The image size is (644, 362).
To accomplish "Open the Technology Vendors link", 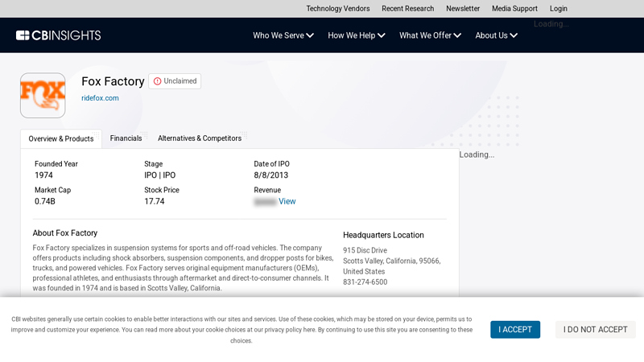I will point(338,9).
